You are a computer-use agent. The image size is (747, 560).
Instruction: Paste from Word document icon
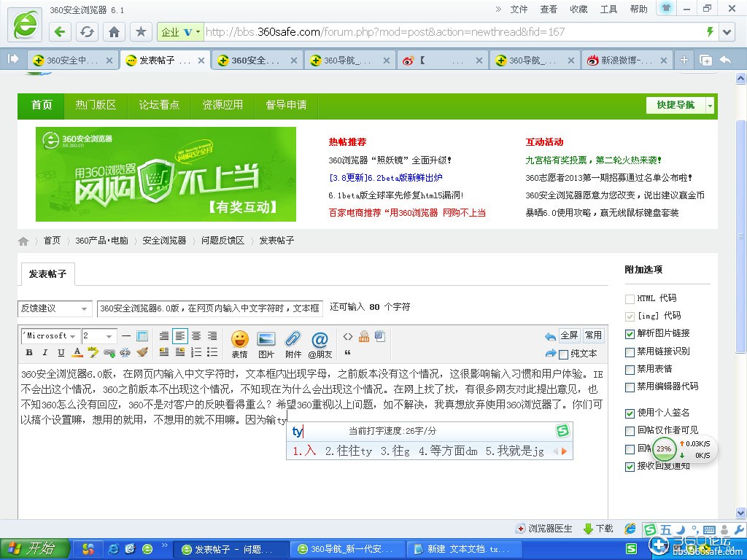[379, 336]
